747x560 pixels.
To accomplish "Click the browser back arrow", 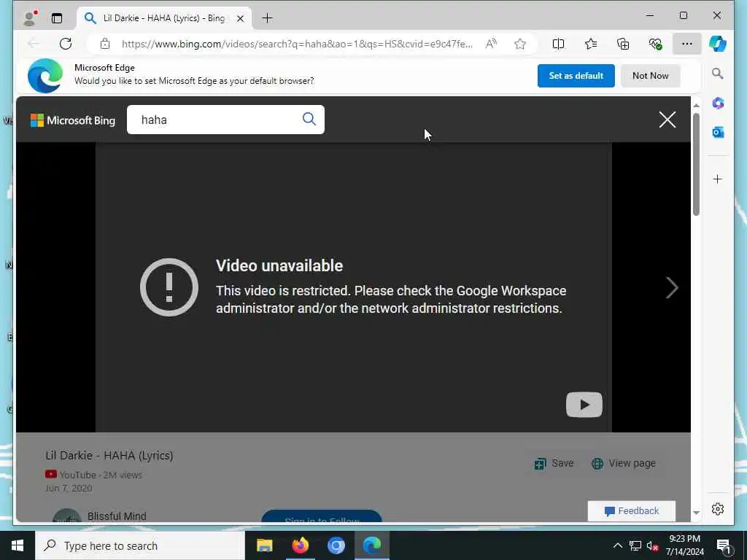I will point(34,44).
